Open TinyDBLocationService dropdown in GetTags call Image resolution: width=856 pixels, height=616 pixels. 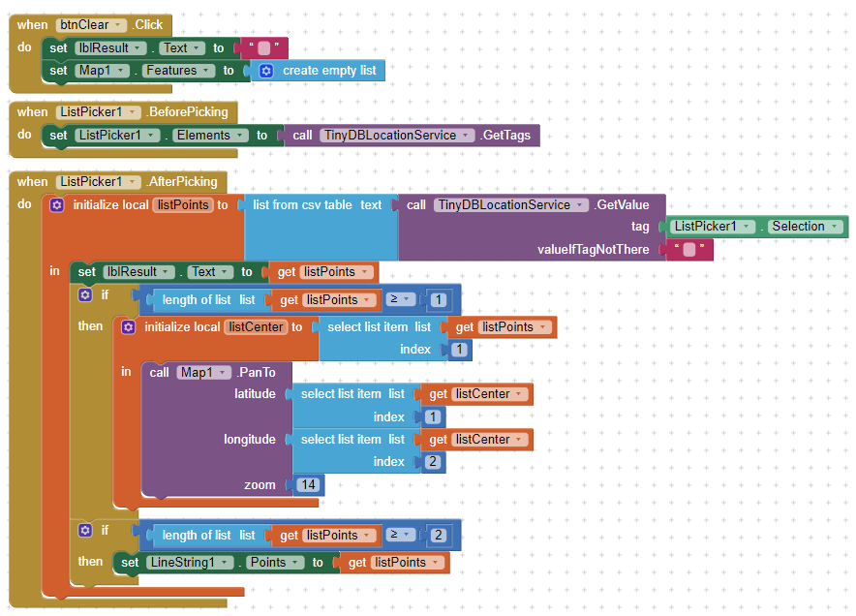click(466, 136)
